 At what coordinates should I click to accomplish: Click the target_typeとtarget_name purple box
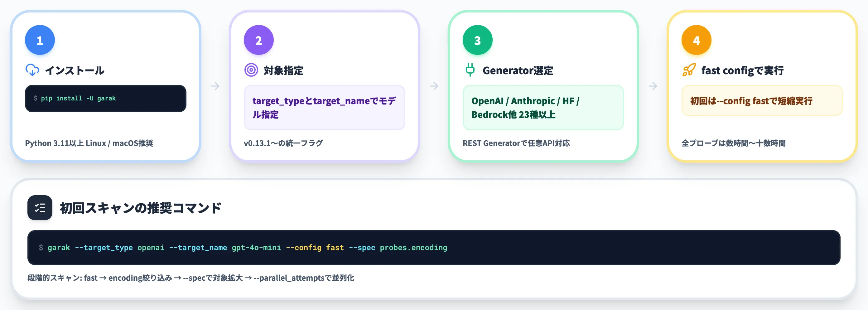pos(324,108)
